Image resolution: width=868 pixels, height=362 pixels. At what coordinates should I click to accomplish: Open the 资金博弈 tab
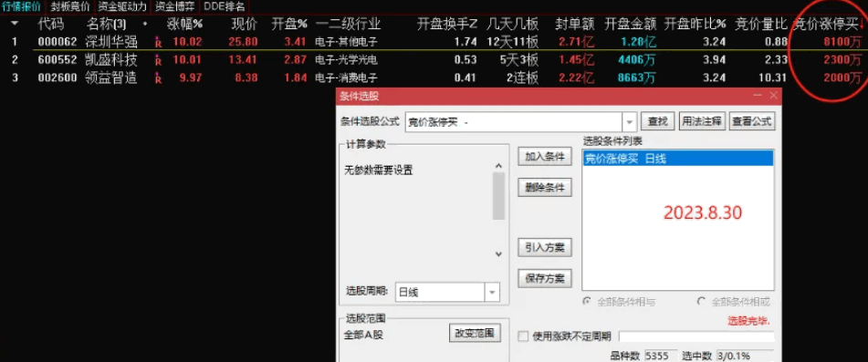[x=175, y=6]
